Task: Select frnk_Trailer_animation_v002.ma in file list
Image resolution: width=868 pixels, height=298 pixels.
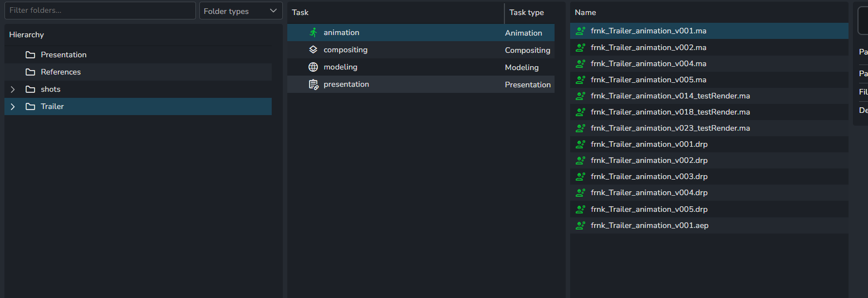Action: coord(709,47)
